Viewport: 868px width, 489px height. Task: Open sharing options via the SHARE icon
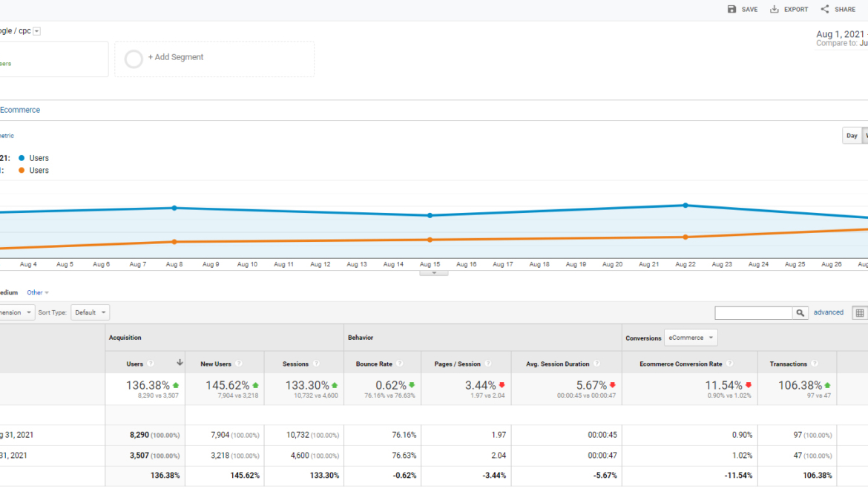click(x=823, y=9)
